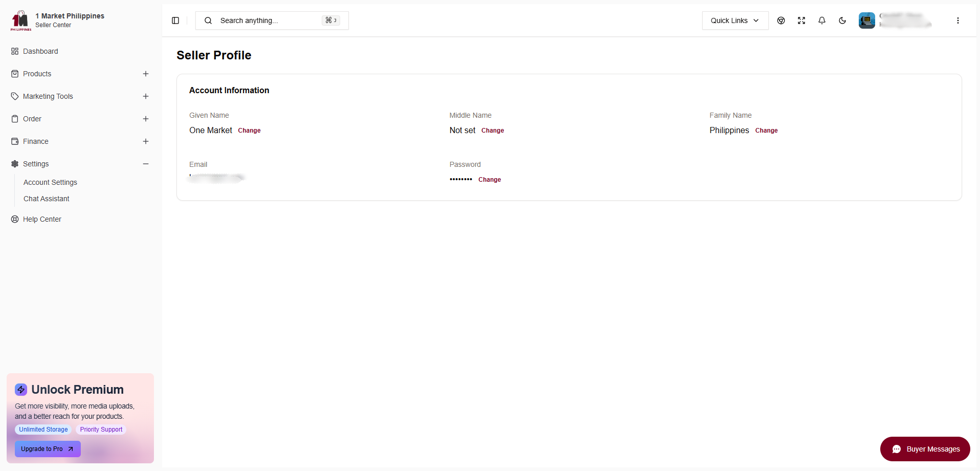Open the Help Center from the sidebar
The width and height of the screenshot is (980, 471).
click(42, 219)
